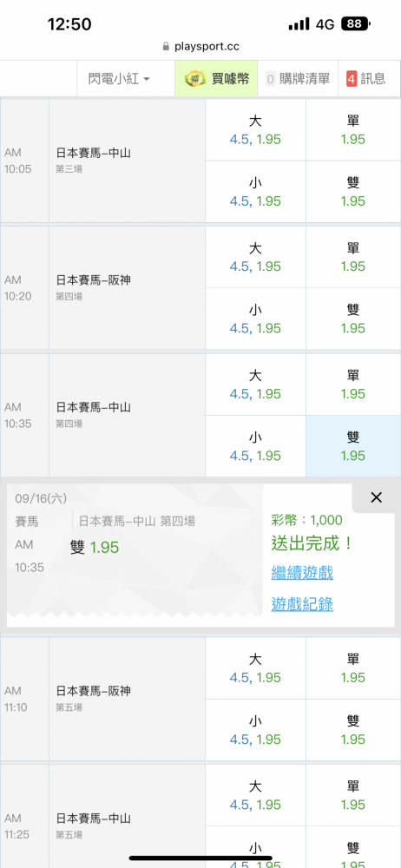Click the 繼續遊戲 link
Image resolution: width=401 pixels, height=868 pixels.
[x=302, y=572]
